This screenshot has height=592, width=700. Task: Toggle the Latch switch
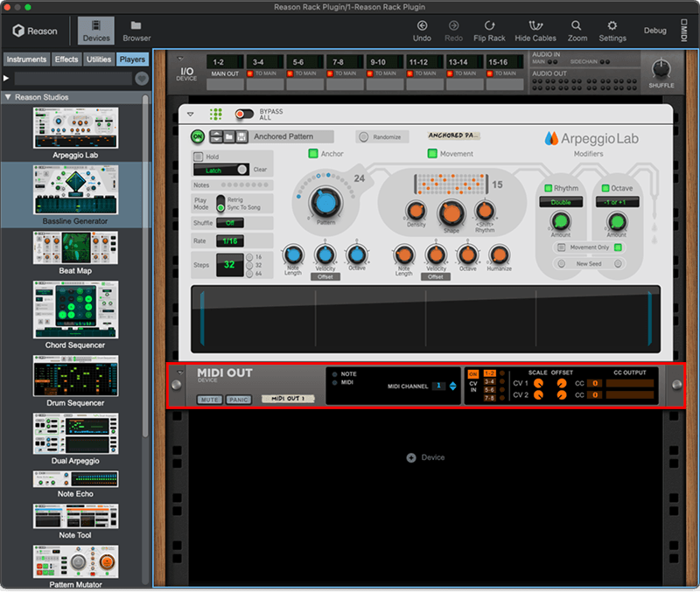click(221, 170)
